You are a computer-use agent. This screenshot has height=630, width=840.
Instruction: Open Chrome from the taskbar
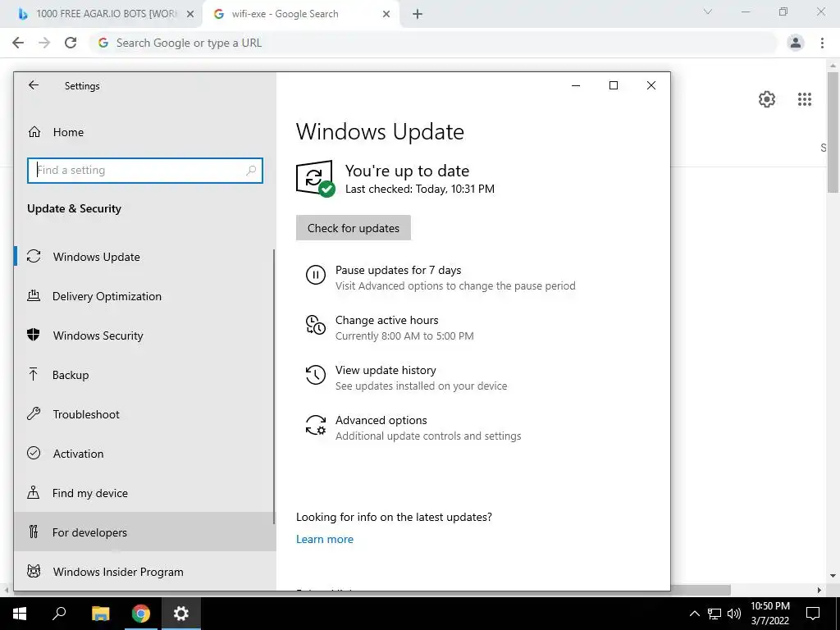141,614
